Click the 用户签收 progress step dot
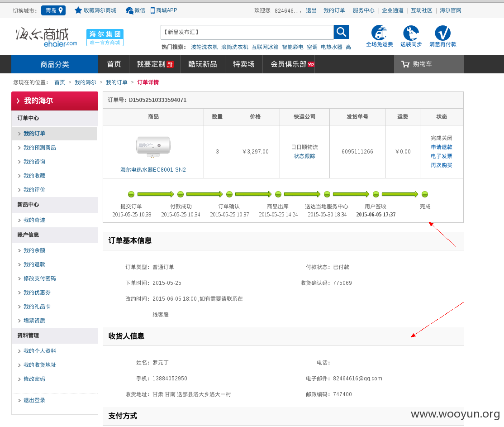 pyautogui.click(x=376, y=194)
